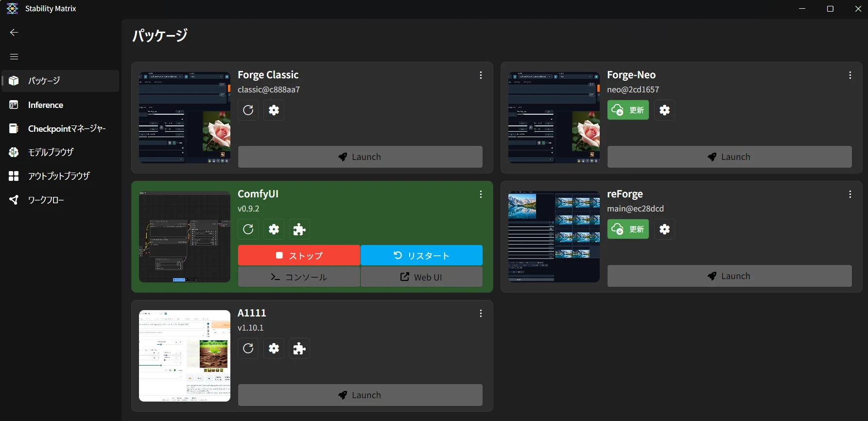Open ワークフロー in the sidebar
Screen dimensions: 868x421
click(x=60, y=200)
